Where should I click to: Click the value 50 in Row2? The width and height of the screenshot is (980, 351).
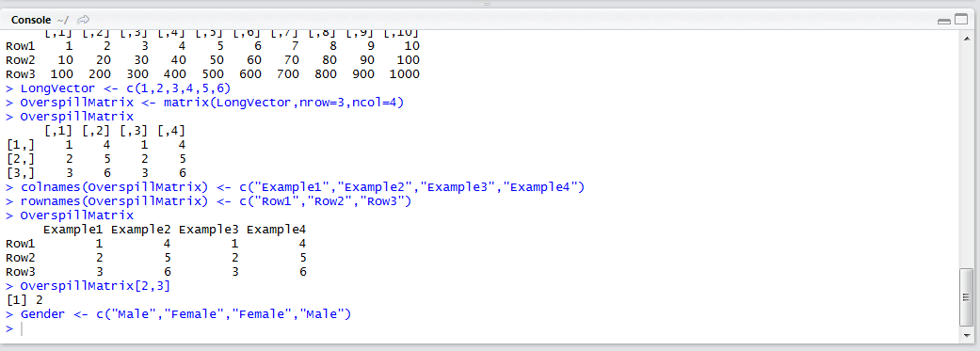pyautogui.click(x=217, y=60)
